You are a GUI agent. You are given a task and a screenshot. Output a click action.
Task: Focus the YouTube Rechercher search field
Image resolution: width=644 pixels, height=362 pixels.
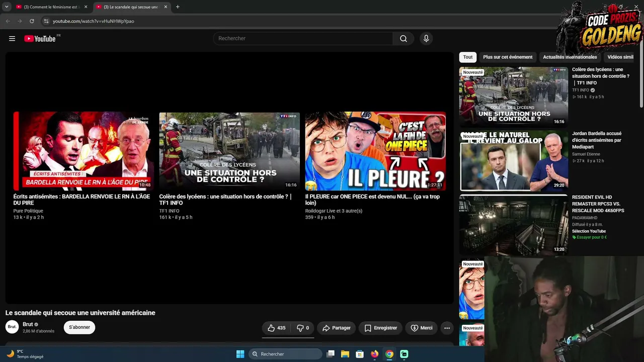[x=303, y=39]
